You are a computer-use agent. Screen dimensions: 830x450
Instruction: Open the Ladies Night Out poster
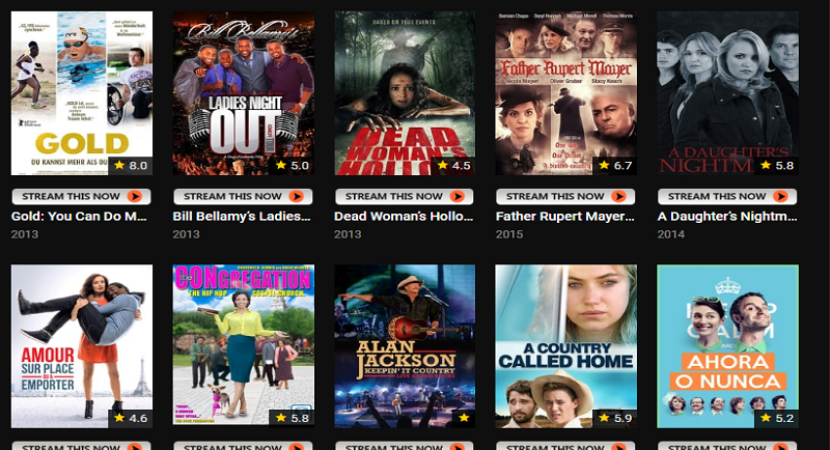(x=243, y=93)
